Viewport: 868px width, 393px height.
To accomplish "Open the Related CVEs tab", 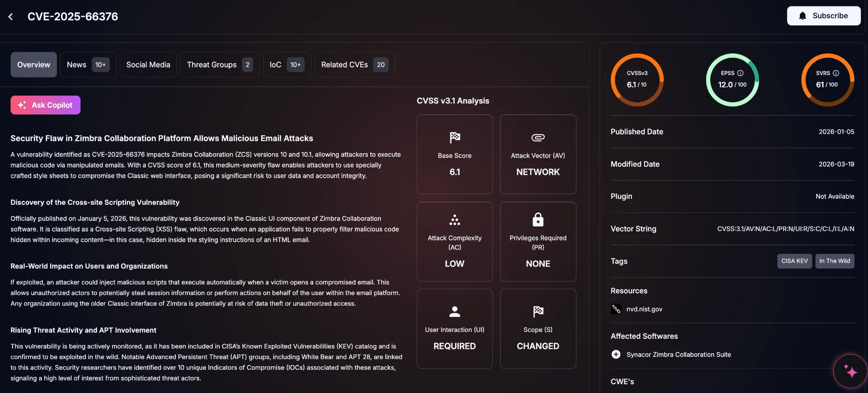I will click(x=355, y=64).
